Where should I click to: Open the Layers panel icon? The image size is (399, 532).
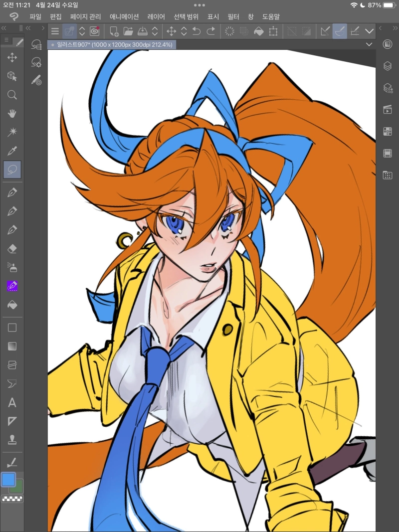pyautogui.click(x=387, y=66)
